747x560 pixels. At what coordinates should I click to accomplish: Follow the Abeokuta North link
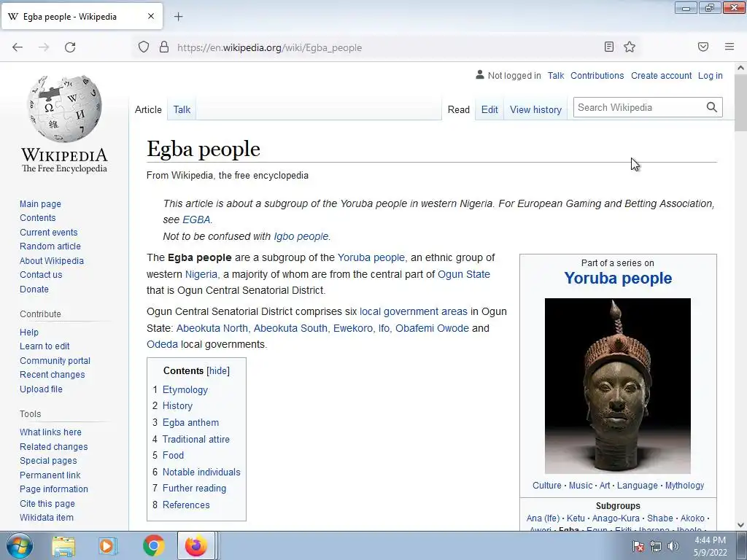click(212, 328)
